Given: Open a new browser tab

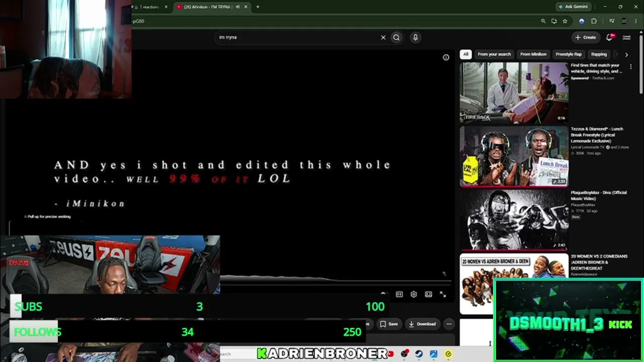Looking at the screenshot, I should [x=258, y=7].
